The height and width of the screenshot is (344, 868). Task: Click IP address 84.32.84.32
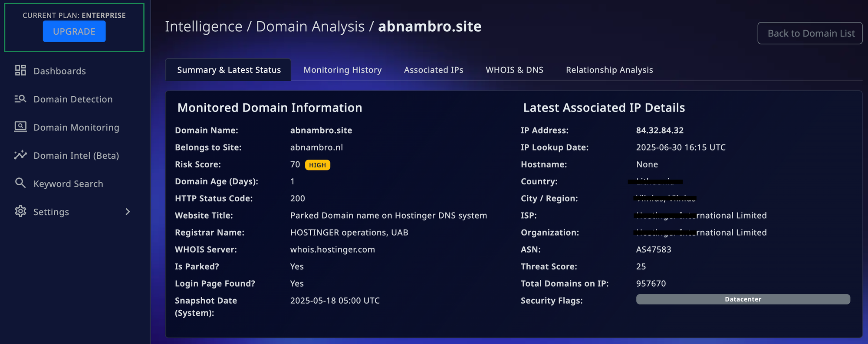[x=660, y=130]
